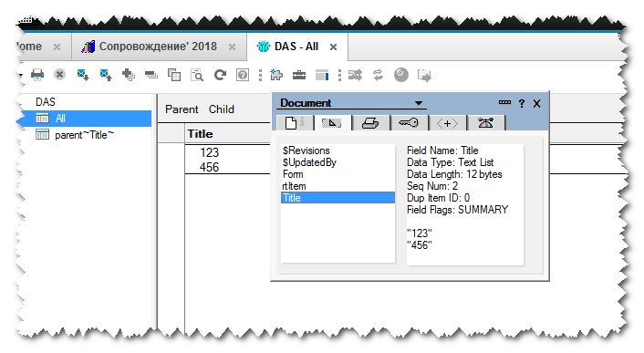
Task: Click the sidebar panel layout icon
Action: pos(322,75)
